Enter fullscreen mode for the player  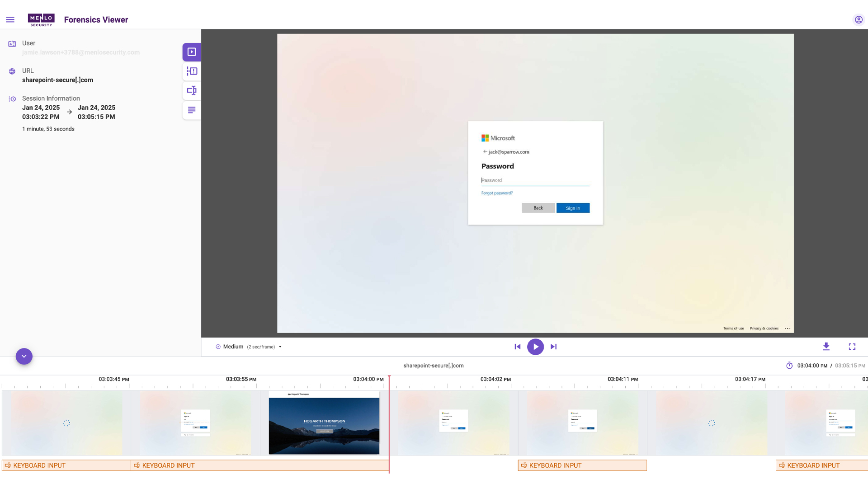(852, 347)
